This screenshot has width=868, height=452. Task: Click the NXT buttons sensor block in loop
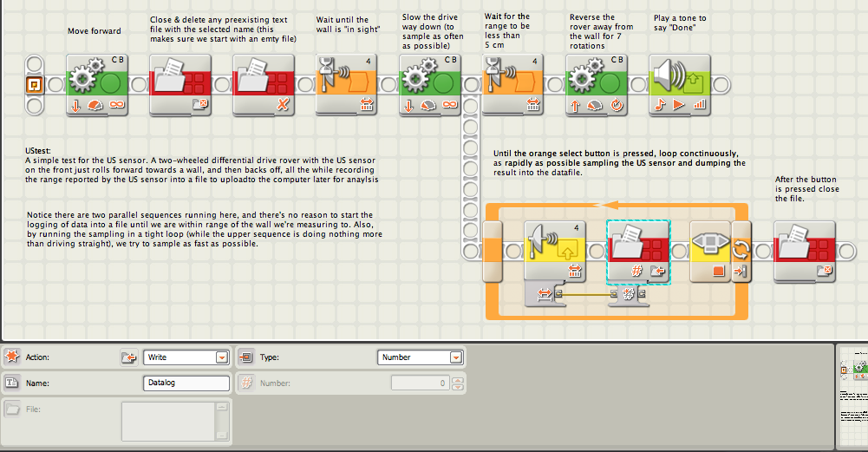click(710, 252)
